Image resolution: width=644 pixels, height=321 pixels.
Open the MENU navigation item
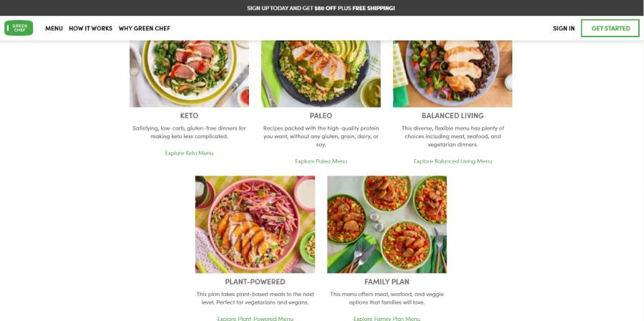(54, 29)
